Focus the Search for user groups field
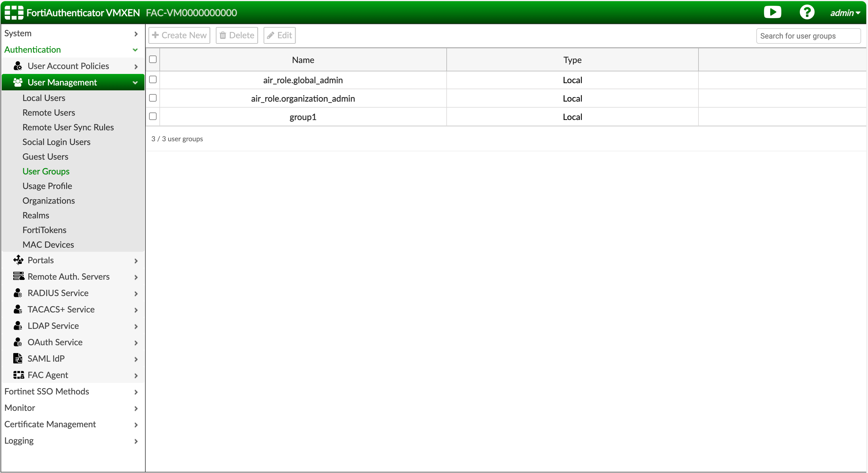The width and height of the screenshot is (868, 473). tap(808, 36)
